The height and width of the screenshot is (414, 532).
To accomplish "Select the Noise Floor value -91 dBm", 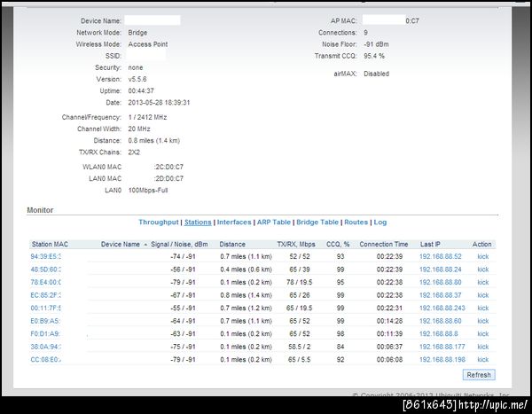I will click(376, 44).
